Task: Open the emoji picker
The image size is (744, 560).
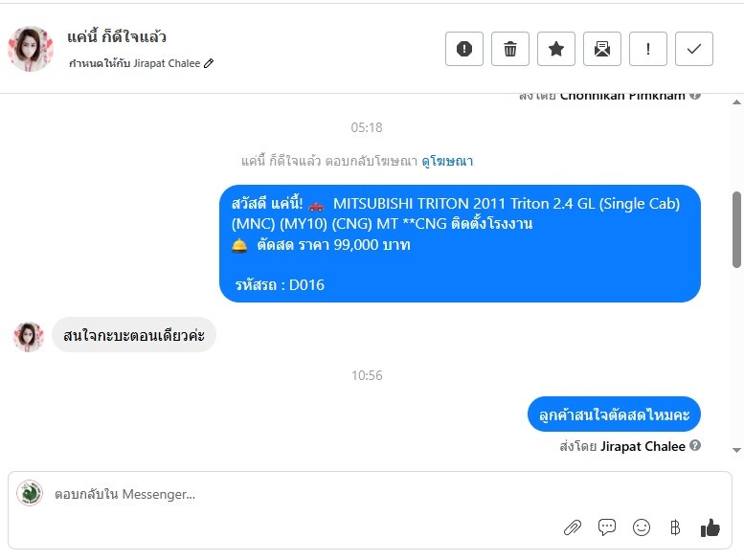Action: click(642, 526)
